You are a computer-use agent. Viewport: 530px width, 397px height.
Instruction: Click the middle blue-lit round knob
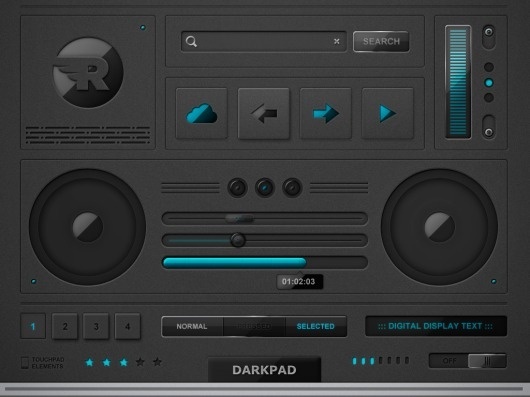point(265,188)
